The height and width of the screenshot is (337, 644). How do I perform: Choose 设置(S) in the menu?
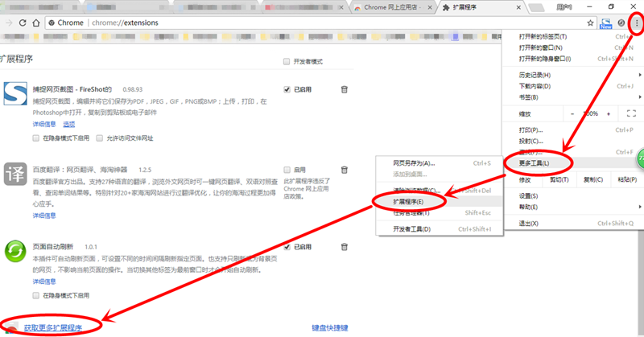573,195
